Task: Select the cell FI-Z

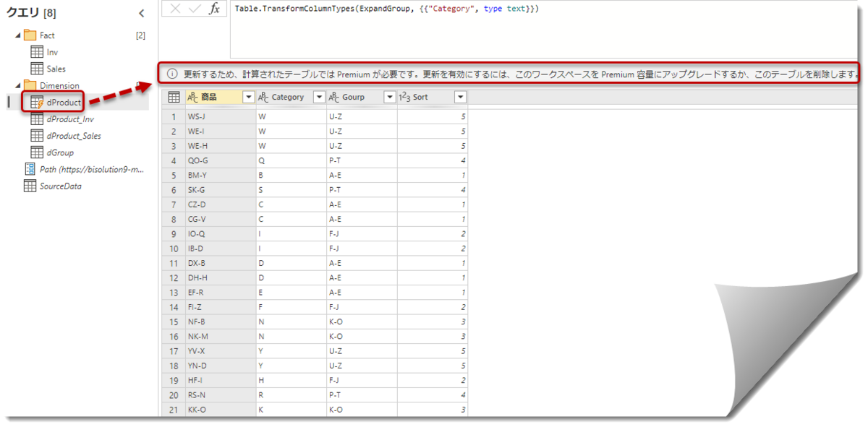Action: click(x=220, y=307)
